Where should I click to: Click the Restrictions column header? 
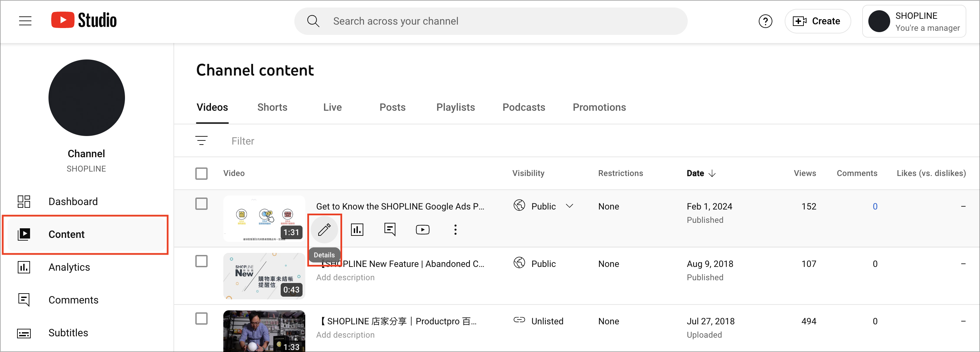[620, 173]
